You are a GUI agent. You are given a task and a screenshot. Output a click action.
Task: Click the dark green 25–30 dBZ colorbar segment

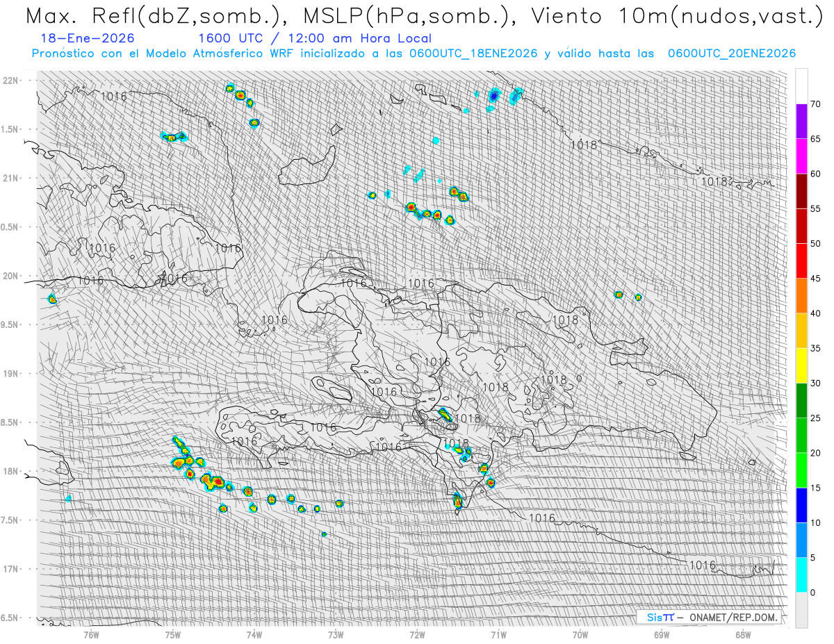click(x=801, y=400)
